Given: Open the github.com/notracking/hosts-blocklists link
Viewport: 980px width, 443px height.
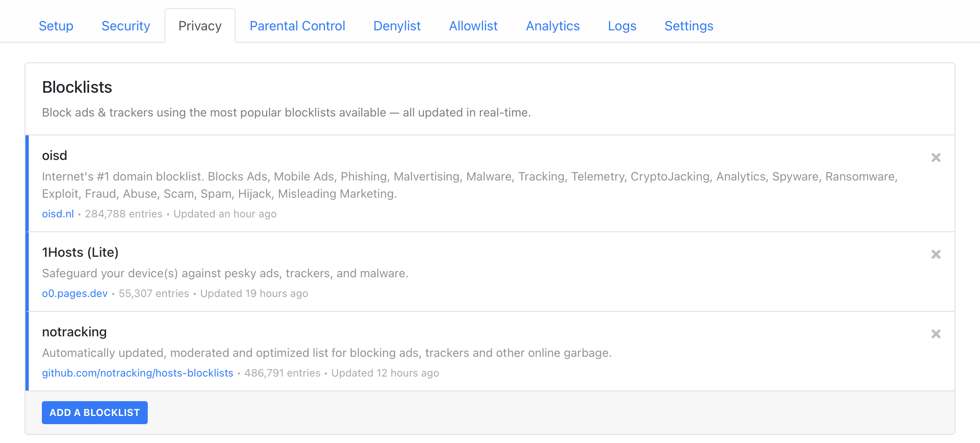Looking at the screenshot, I should tap(137, 373).
